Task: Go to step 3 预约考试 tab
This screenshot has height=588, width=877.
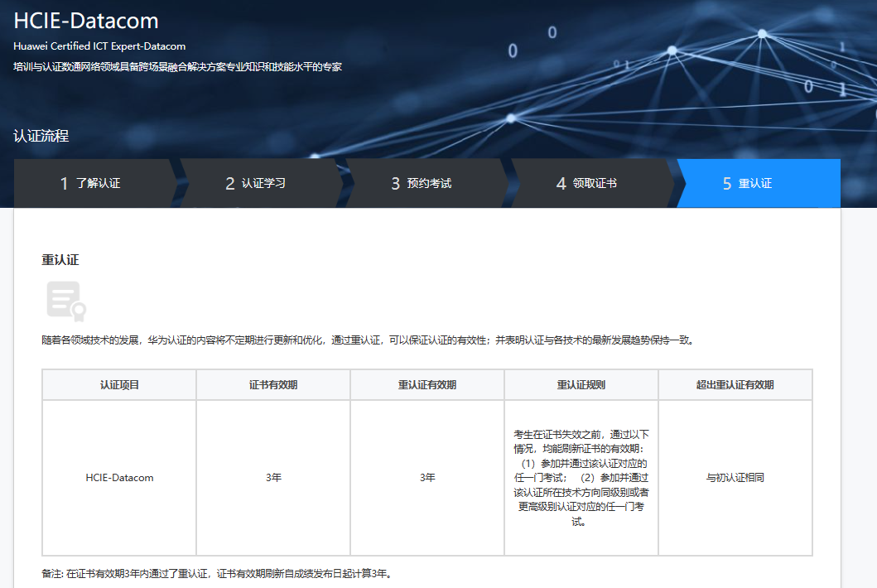Action: [x=426, y=183]
